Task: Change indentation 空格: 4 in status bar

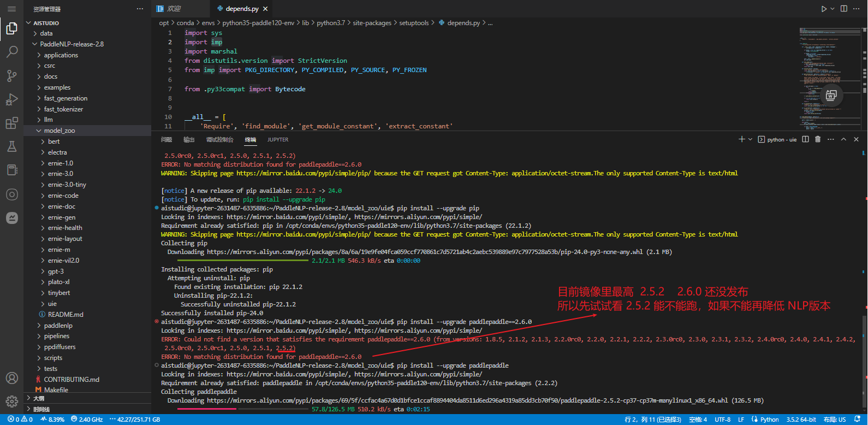Action: [698, 420]
